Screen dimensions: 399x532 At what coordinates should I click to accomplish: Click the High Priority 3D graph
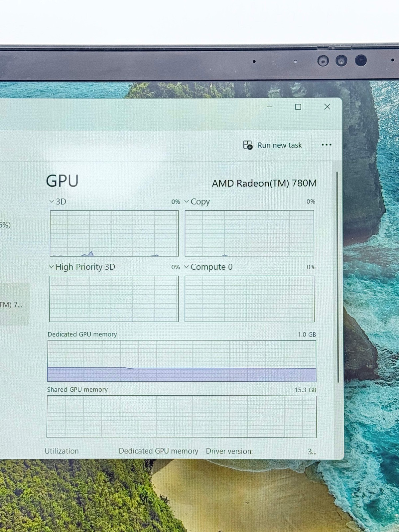pos(114,299)
